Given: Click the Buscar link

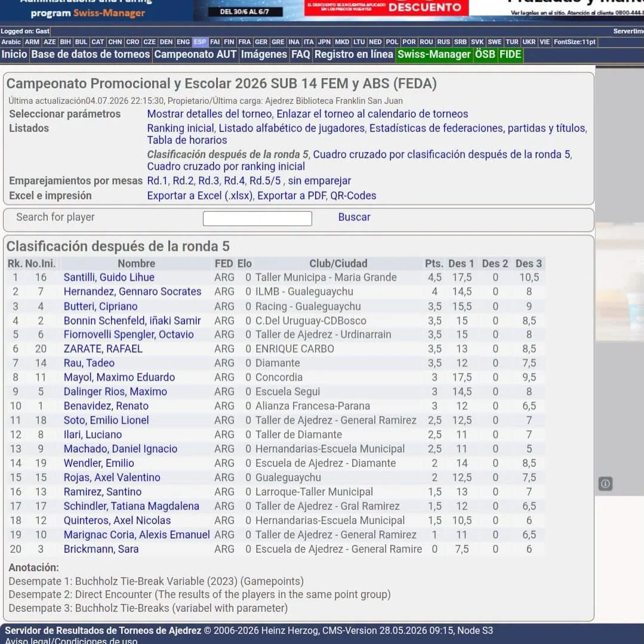Looking at the screenshot, I should coord(354,217).
